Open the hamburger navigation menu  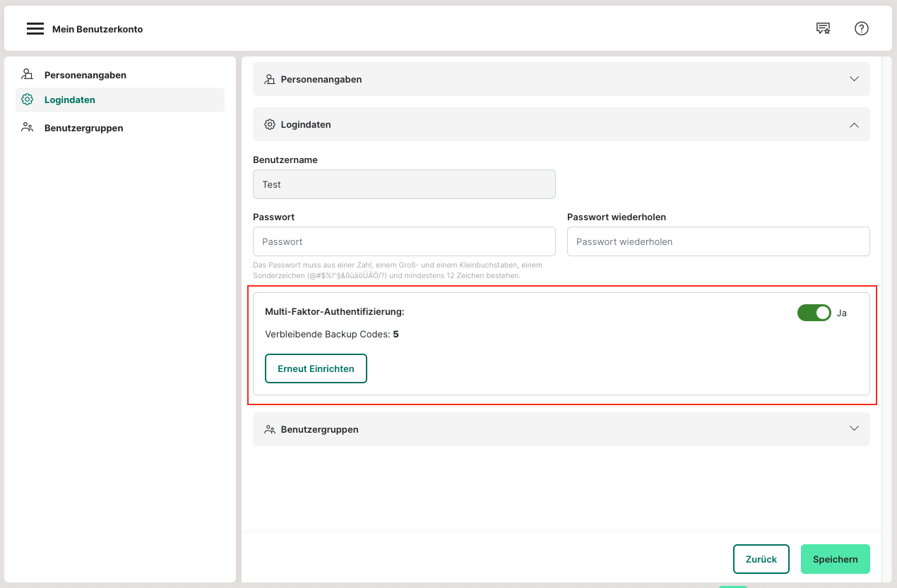pyautogui.click(x=35, y=29)
